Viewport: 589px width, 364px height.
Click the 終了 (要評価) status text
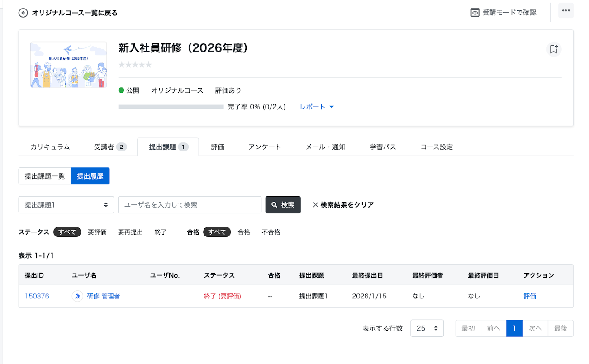[223, 296]
